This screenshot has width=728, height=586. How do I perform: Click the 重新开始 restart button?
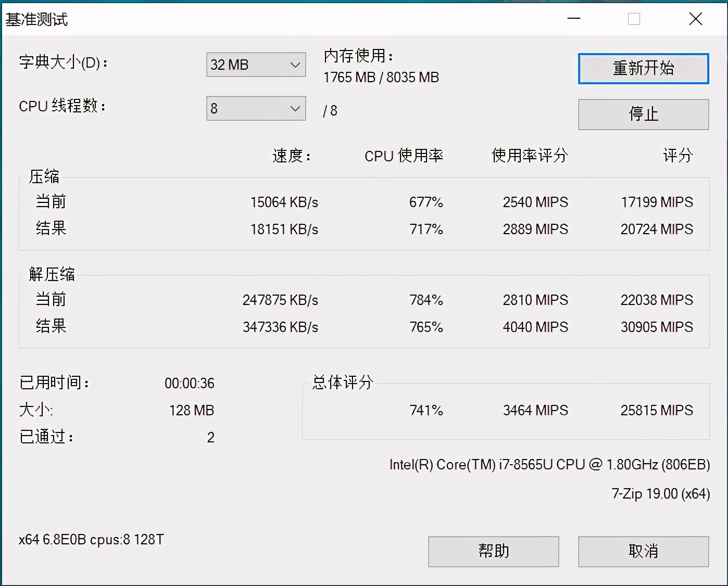[643, 68]
